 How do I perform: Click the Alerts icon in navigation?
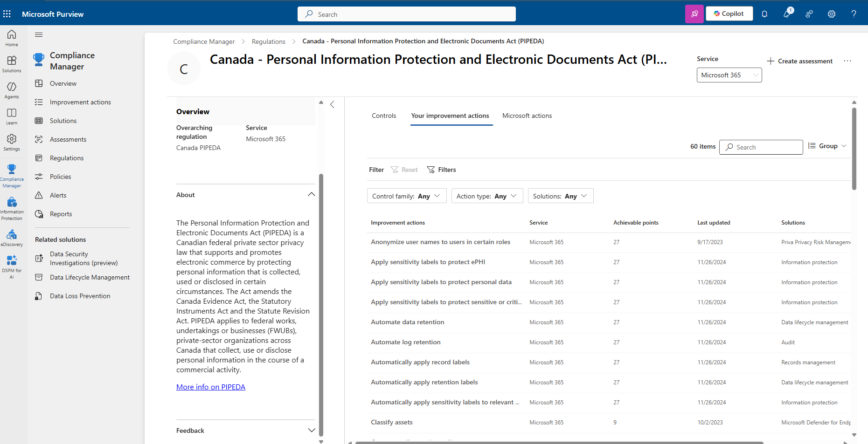coord(39,195)
